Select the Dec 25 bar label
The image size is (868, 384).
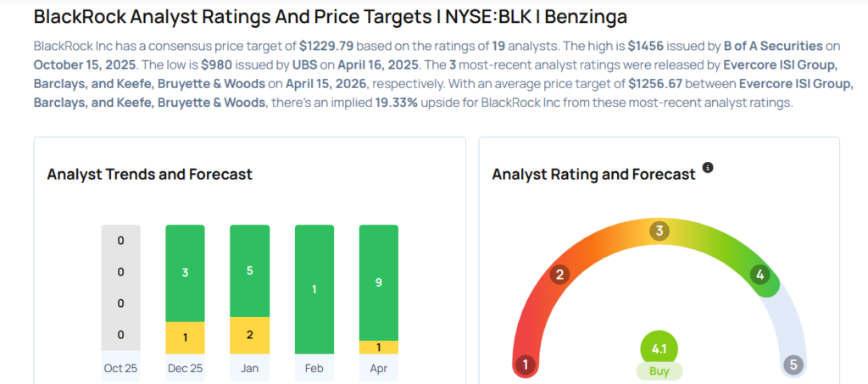[x=185, y=368]
